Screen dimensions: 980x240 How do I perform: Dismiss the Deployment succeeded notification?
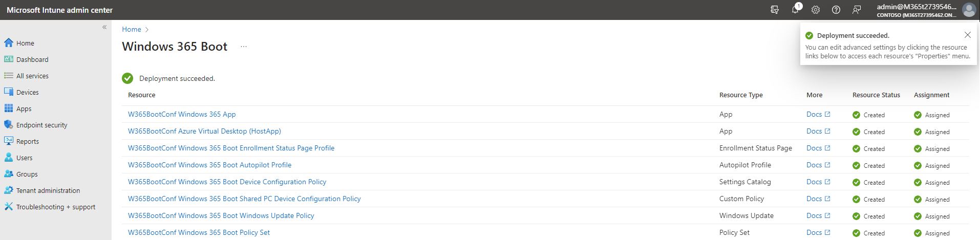(967, 35)
